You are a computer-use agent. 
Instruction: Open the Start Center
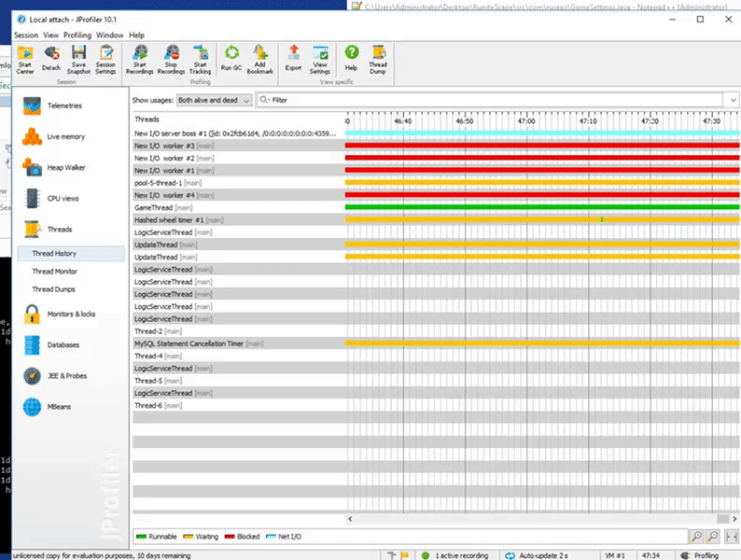tap(25, 60)
